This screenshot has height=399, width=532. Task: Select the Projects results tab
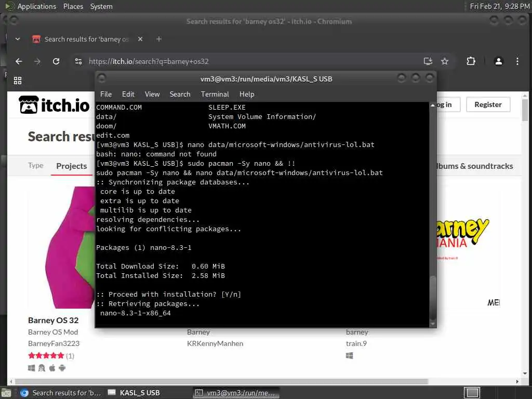coord(72,166)
